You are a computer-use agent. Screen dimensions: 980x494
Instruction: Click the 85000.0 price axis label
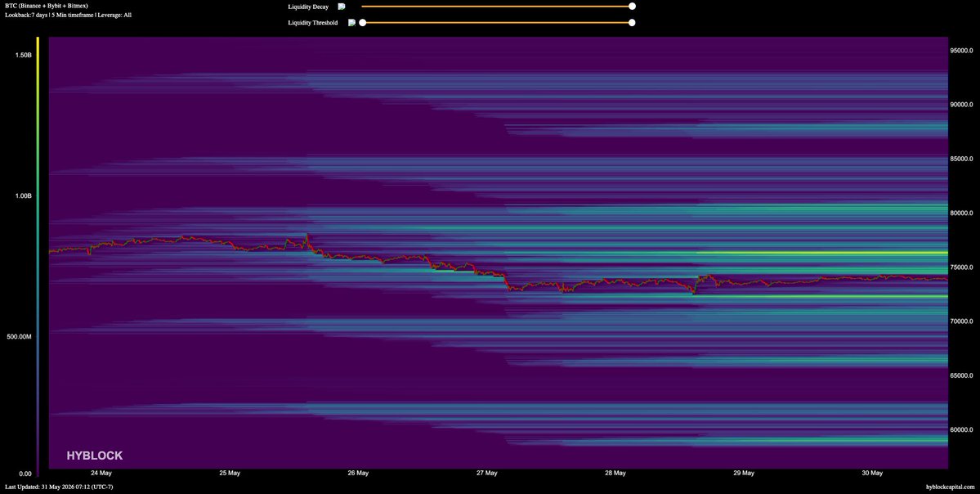point(961,159)
